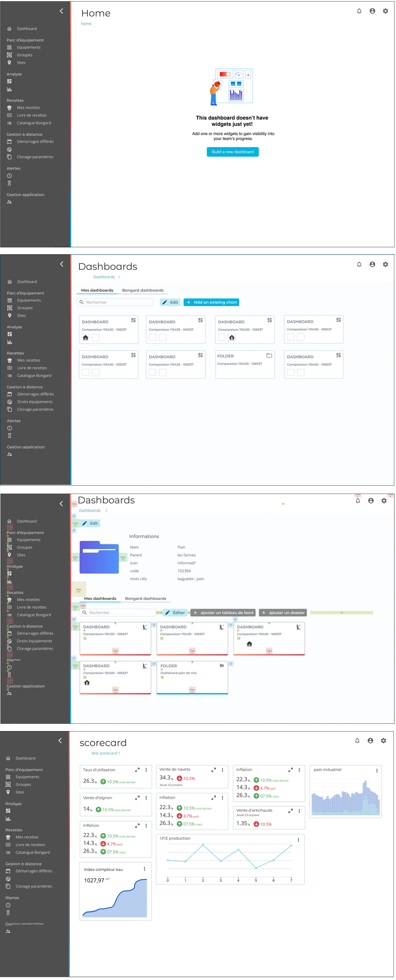Expand the Taux d'utilisation widget to fullscreen

point(138,770)
